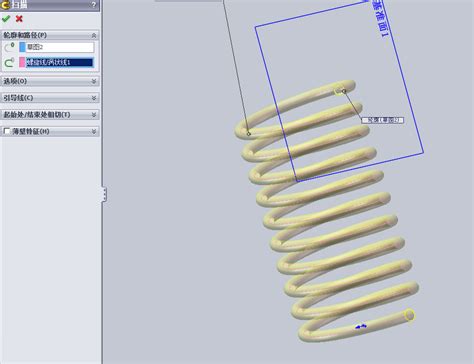
Task: Click the 轮廓(草图2) callout label
Action: pyautogui.click(x=382, y=120)
